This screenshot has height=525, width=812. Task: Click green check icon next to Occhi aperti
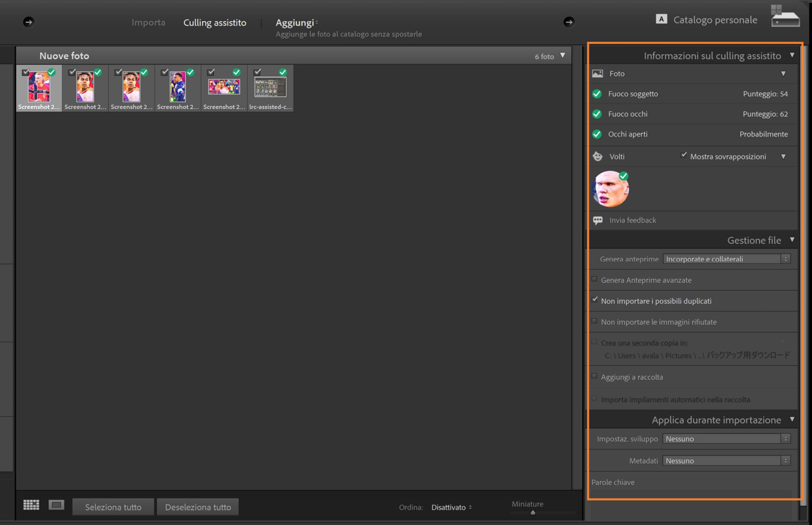(597, 135)
